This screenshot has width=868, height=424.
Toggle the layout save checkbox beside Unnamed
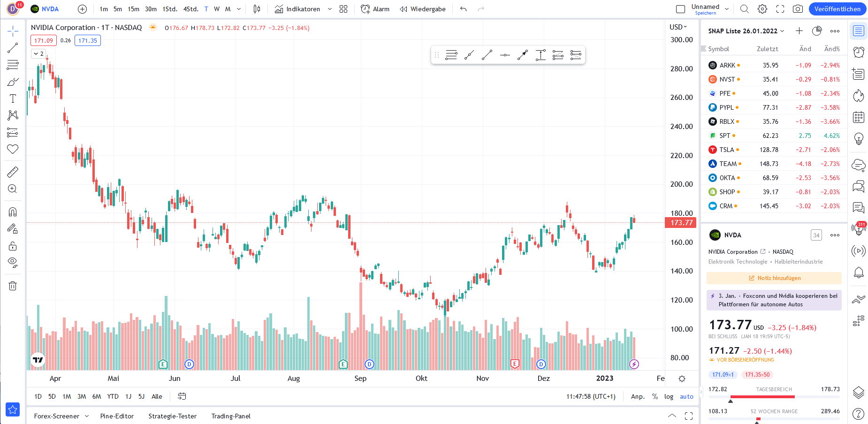(681, 9)
